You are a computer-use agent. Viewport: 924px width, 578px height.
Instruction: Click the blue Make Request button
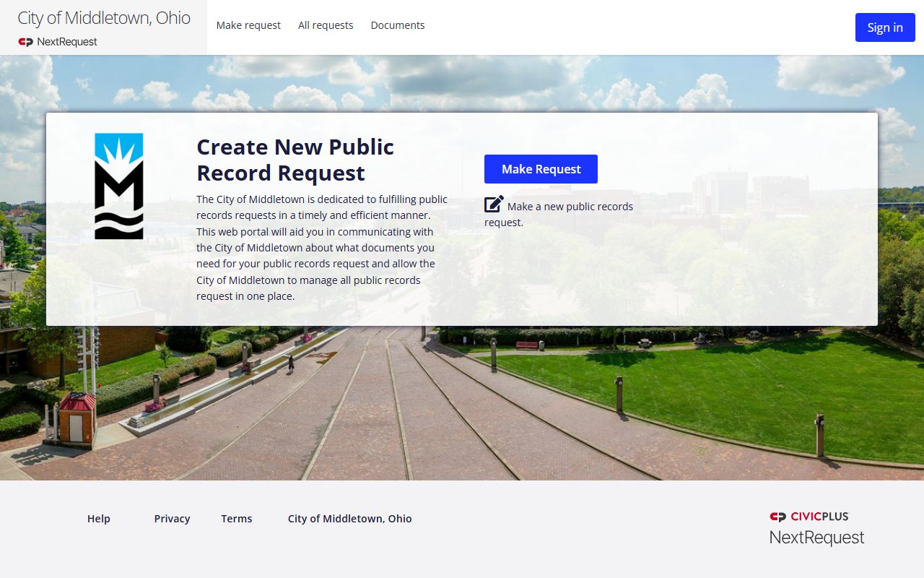pyautogui.click(x=541, y=169)
